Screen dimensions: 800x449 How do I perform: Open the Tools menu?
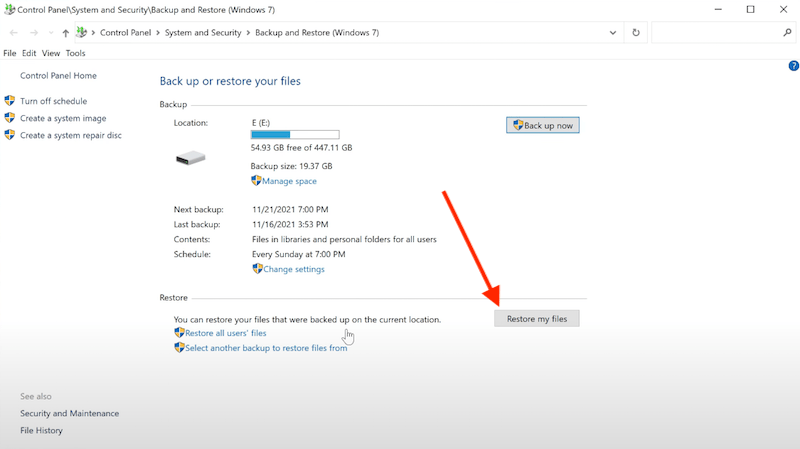(76, 53)
